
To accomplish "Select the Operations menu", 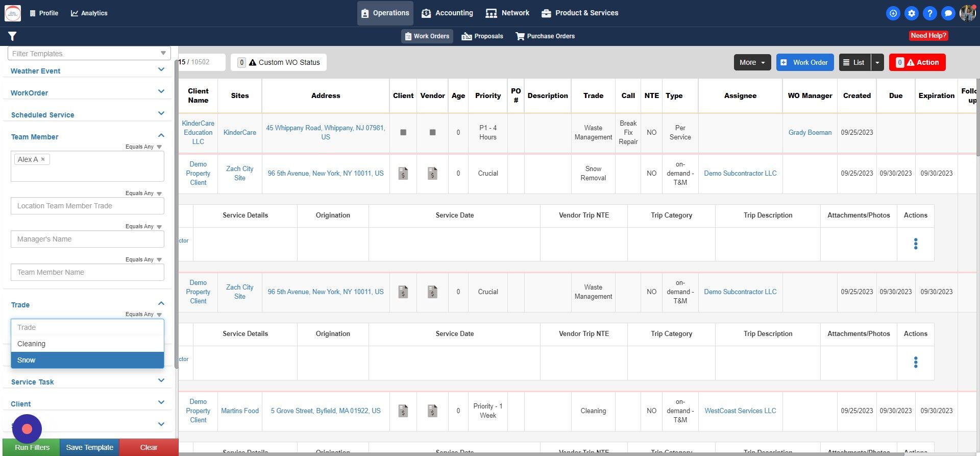I will (385, 13).
